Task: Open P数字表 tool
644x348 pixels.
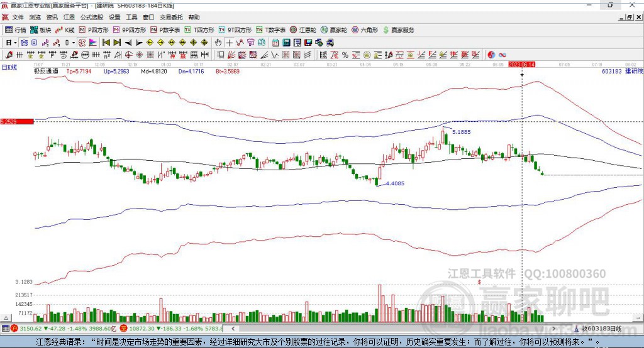Action: tap(165, 30)
